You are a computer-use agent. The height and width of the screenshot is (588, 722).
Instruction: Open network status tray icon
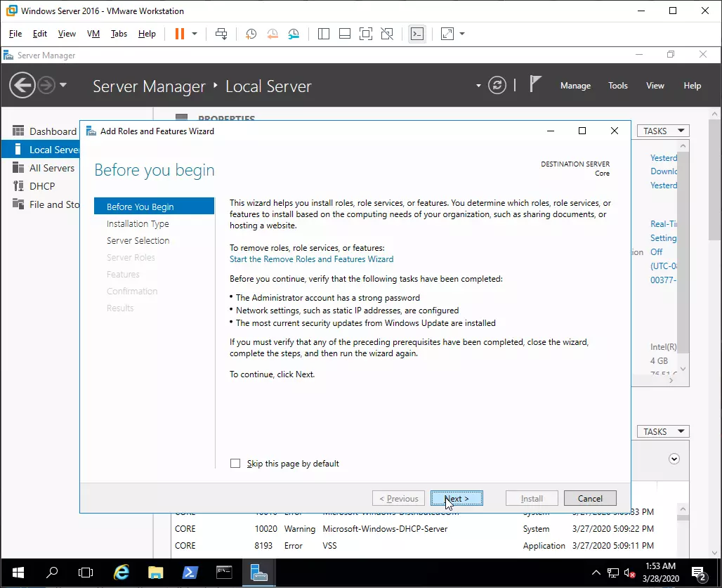coord(613,573)
